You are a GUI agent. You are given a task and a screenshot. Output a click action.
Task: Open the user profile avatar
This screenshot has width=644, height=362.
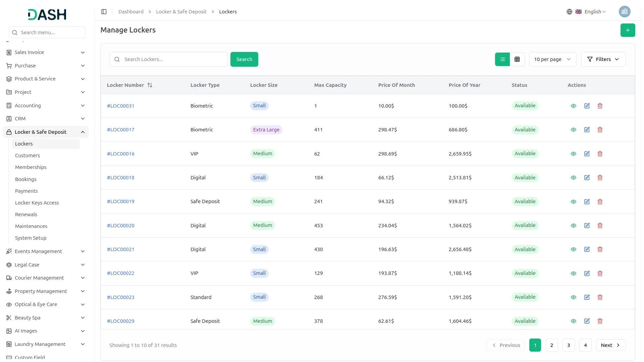624,11
